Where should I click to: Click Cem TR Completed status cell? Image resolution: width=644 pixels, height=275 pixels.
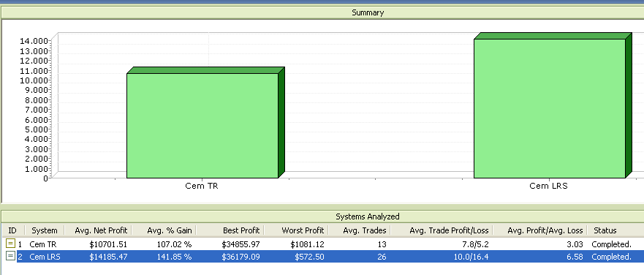pyautogui.click(x=611, y=244)
